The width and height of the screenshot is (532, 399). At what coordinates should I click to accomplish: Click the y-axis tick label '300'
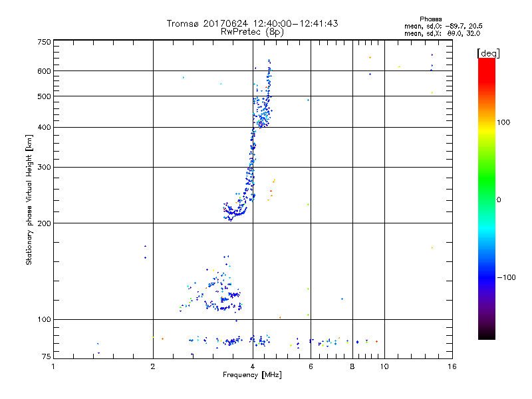click(x=44, y=168)
